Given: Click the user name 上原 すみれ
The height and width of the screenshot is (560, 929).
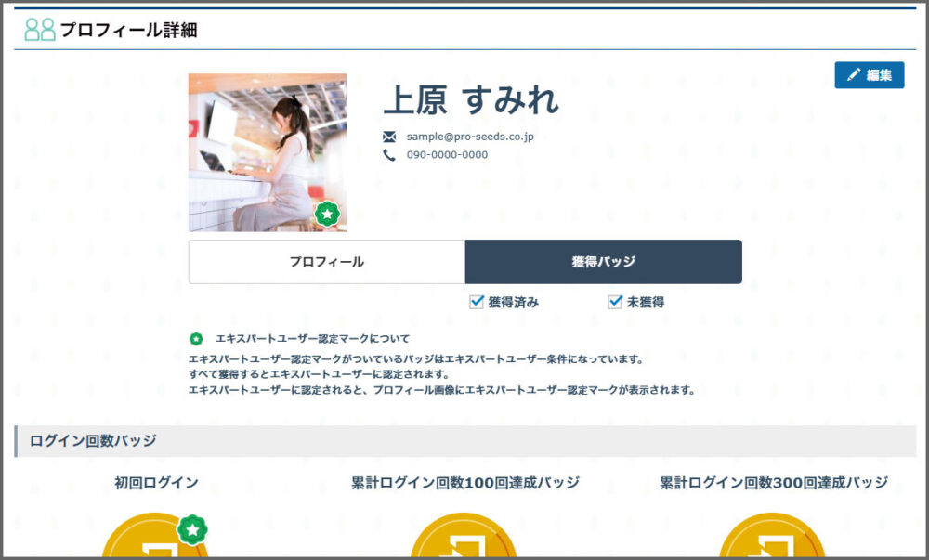Looking at the screenshot, I should (471, 100).
